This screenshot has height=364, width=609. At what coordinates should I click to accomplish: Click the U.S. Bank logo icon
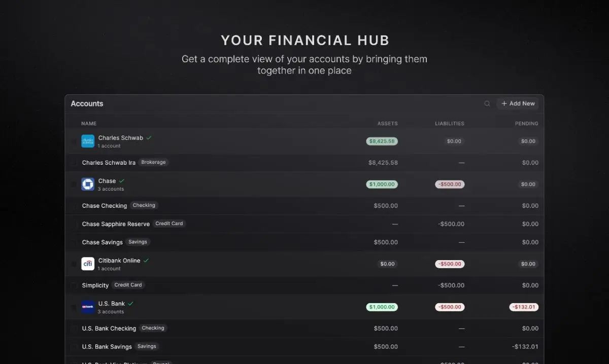(88, 307)
